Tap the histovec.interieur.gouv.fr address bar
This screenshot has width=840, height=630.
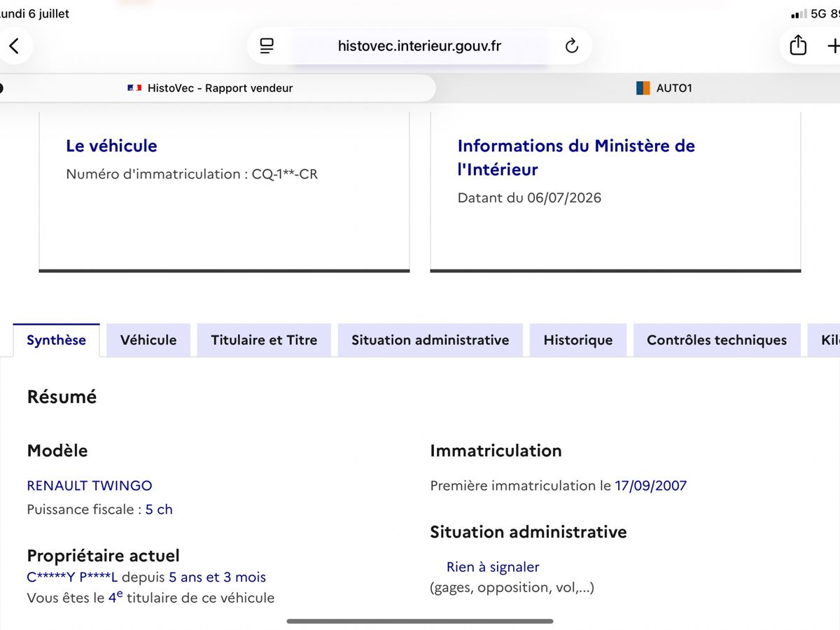[419, 46]
